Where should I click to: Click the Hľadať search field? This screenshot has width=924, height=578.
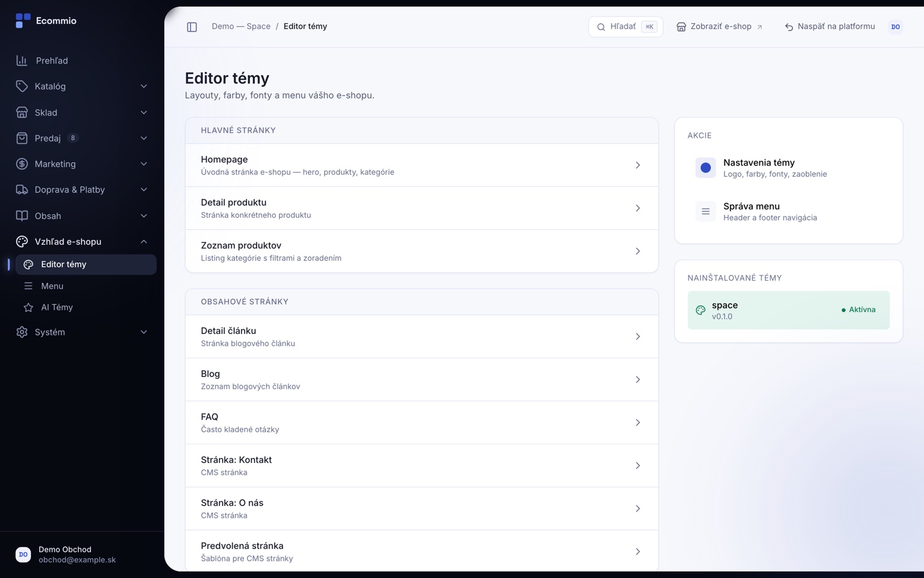(x=626, y=27)
